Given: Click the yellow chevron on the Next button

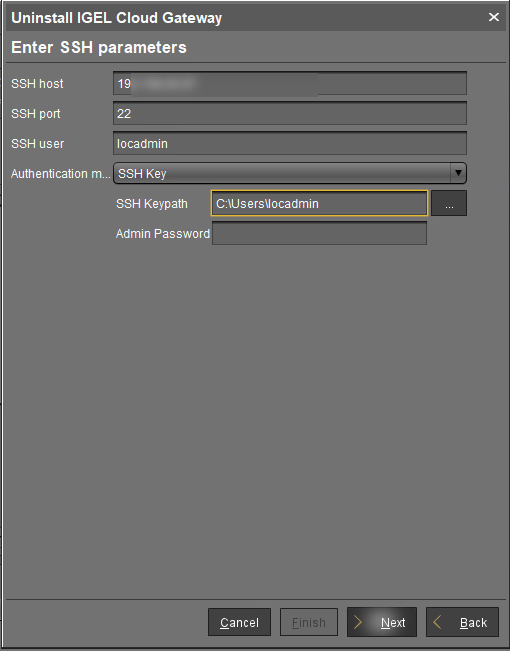Looking at the screenshot, I should coord(358,622).
